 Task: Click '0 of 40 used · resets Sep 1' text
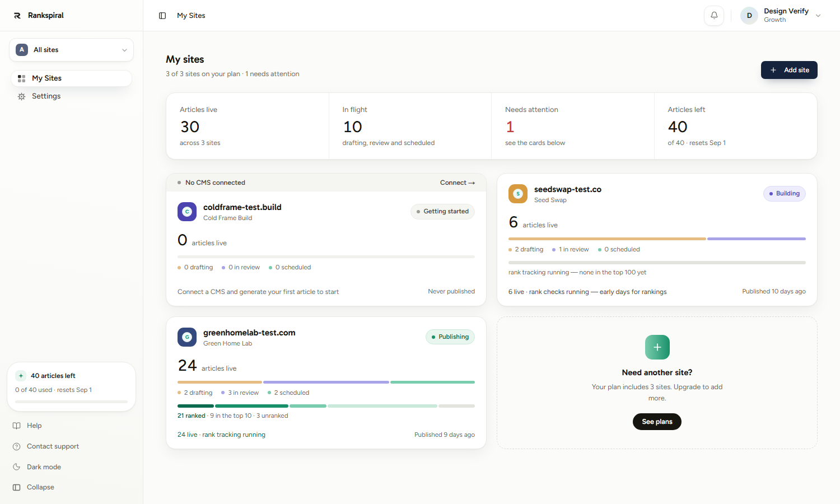[x=53, y=390]
